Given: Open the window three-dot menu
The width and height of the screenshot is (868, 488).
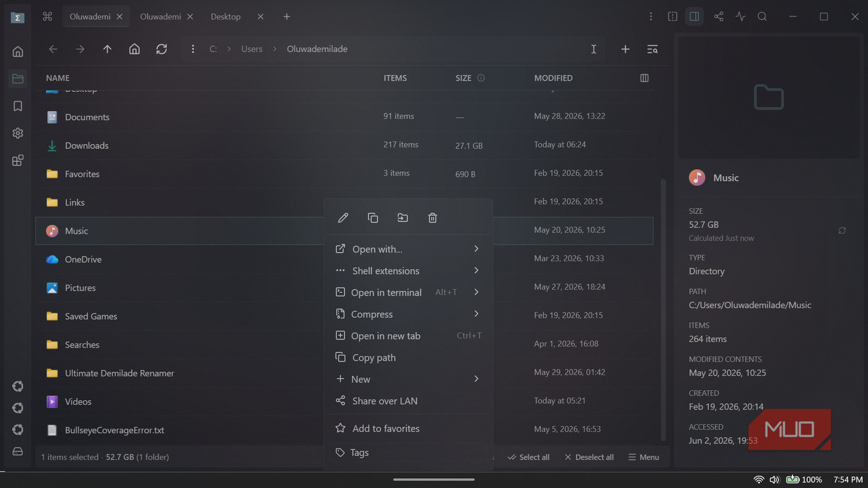Looking at the screenshot, I should tap(651, 17).
